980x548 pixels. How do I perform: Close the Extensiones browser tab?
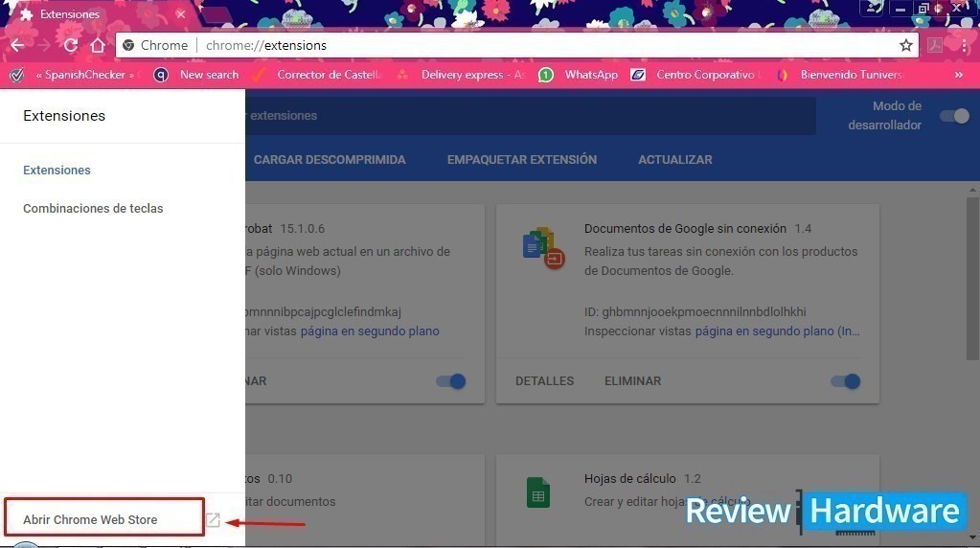point(181,13)
